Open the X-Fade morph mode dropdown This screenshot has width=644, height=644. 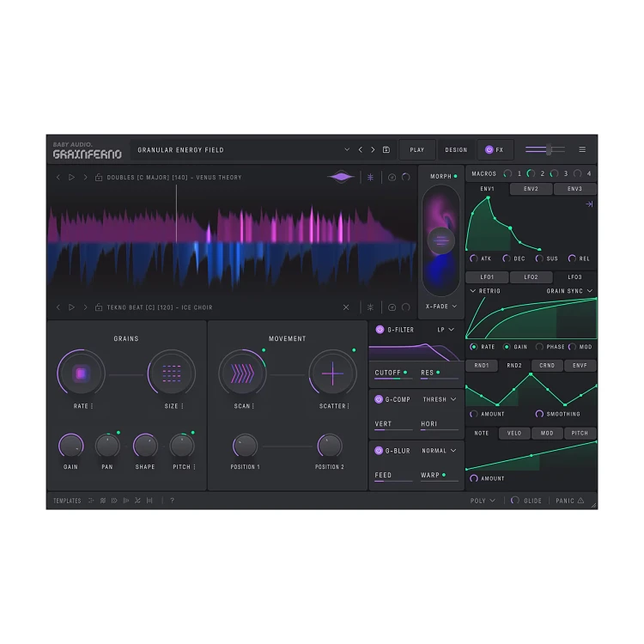441,307
